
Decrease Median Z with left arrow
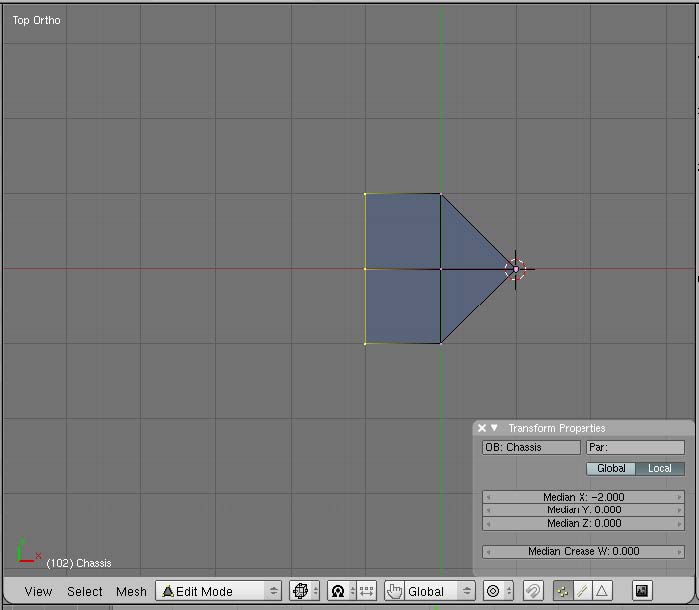coord(488,523)
